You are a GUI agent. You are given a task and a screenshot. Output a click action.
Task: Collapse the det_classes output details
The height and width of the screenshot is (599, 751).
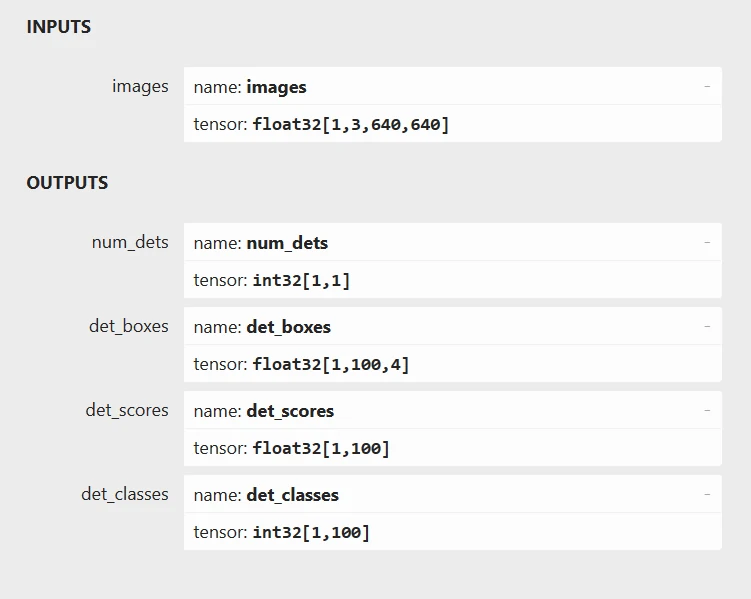tap(707, 495)
